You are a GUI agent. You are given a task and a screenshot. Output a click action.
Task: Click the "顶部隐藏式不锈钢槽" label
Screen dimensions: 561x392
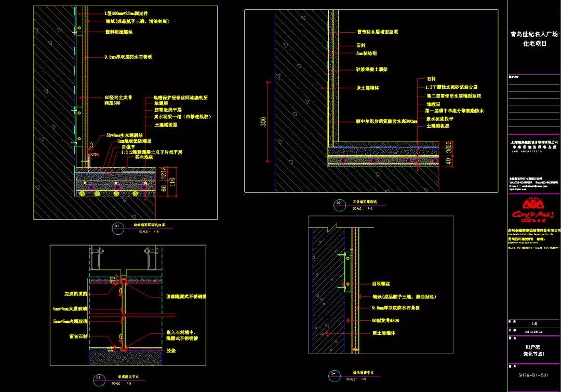coord(186,296)
